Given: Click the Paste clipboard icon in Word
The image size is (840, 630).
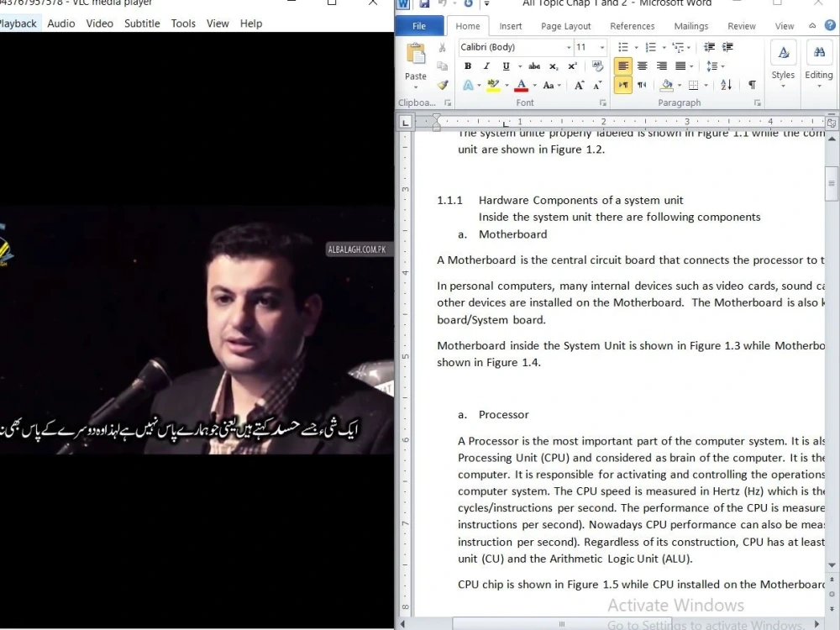Looking at the screenshot, I should (416, 55).
